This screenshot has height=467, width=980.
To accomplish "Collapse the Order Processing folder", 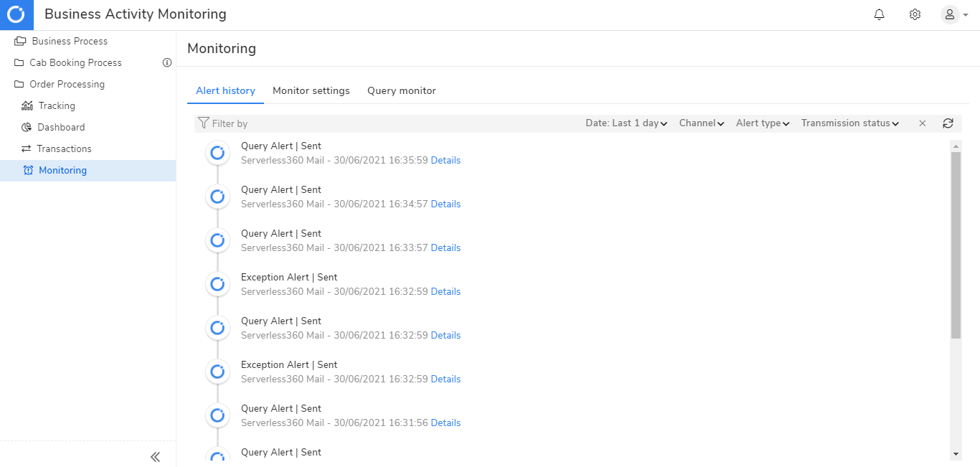I will (67, 84).
